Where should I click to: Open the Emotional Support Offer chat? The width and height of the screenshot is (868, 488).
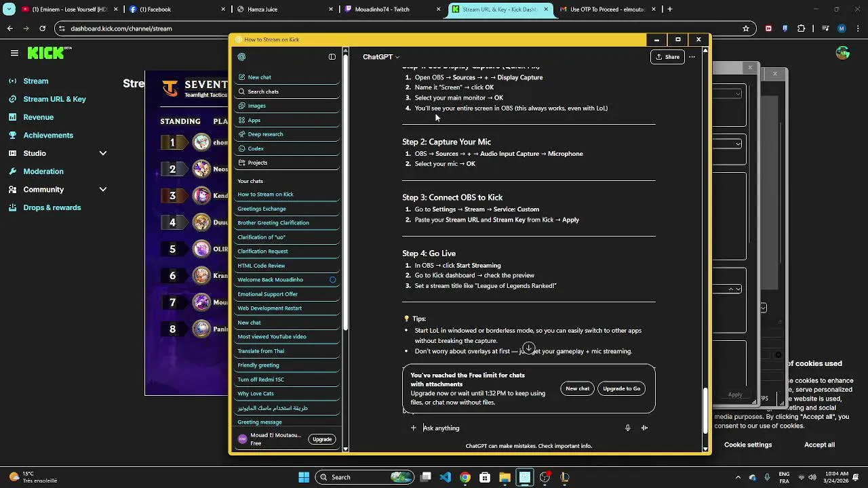tap(288, 294)
